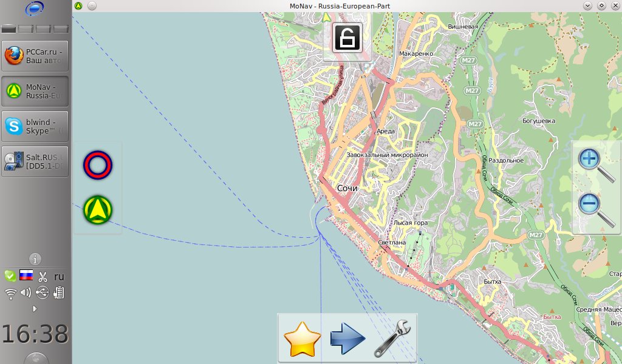
Task: Select the MoNav taskbar entry
Action: [x=35, y=91]
